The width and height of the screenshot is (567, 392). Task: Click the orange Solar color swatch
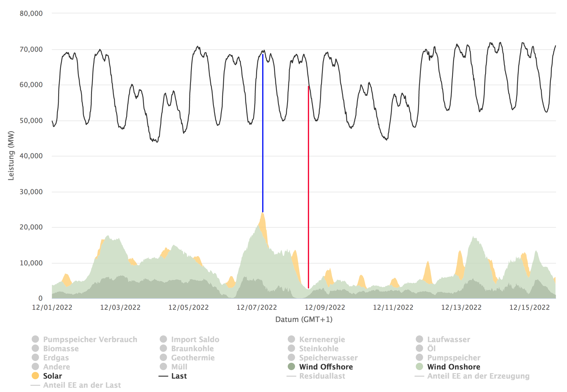tap(35, 376)
